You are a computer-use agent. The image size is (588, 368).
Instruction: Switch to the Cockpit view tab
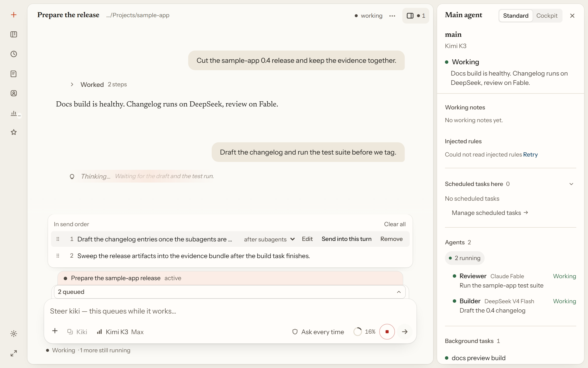click(547, 16)
